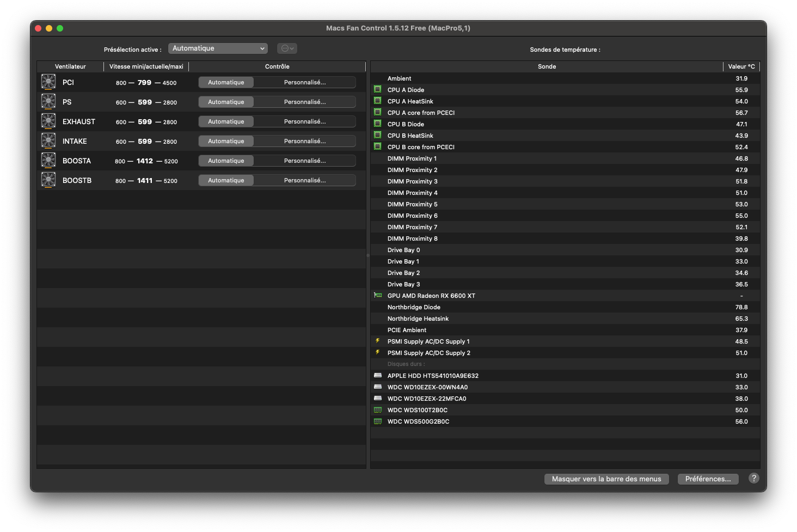Set BOOSTB fan to Automatique
This screenshot has width=797, height=532.
click(226, 180)
